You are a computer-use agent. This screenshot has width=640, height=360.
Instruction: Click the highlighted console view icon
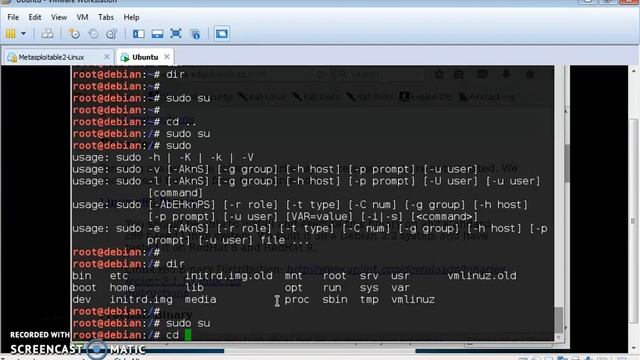point(222,33)
